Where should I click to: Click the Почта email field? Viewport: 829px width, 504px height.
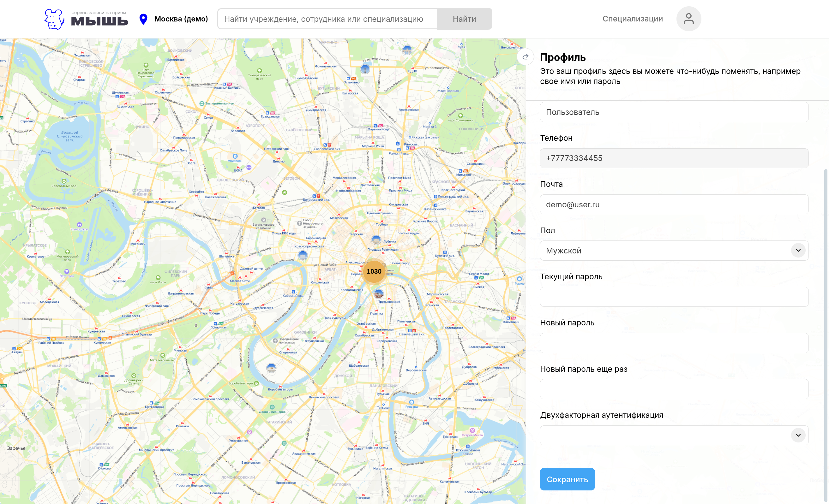click(x=674, y=205)
